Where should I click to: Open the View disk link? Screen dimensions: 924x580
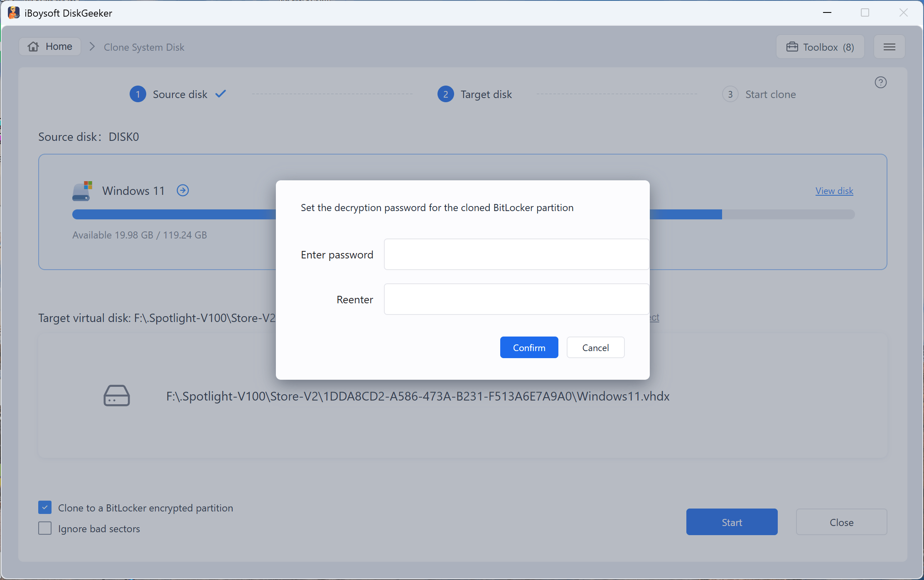pos(834,191)
